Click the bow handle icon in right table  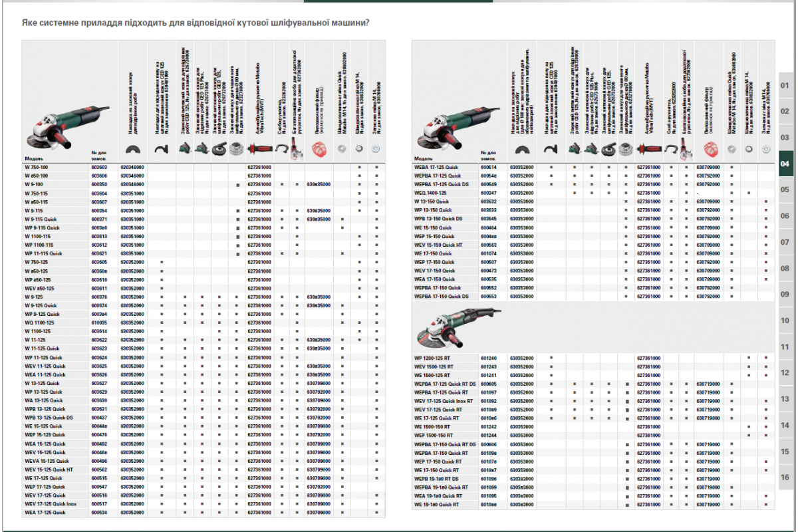pos(670,148)
